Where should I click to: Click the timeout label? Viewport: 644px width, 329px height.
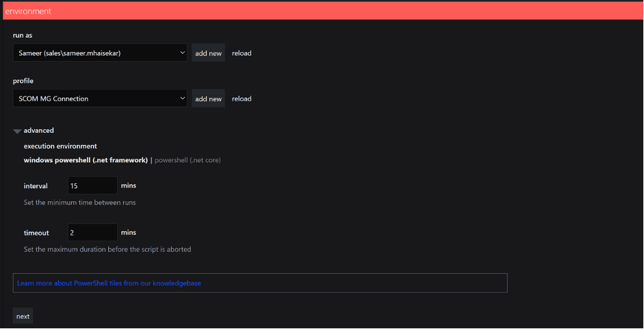36,233
